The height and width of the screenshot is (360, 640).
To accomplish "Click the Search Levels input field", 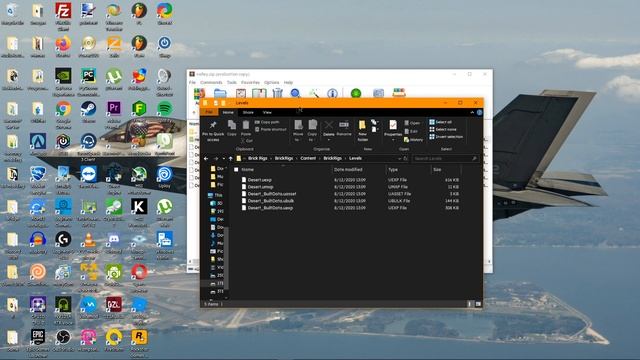I will tap(444, 158).
